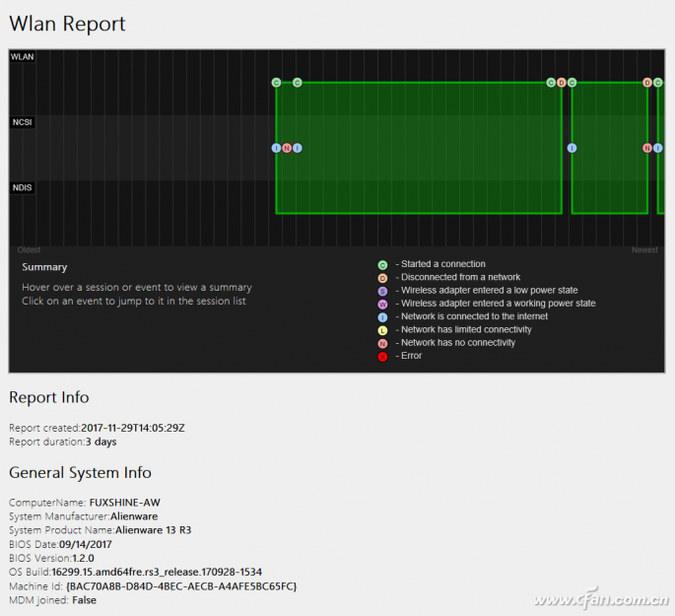Click the blue I 'connected to the internet' legend icon
Screen dimensions: 675x616
pos(382,317)
